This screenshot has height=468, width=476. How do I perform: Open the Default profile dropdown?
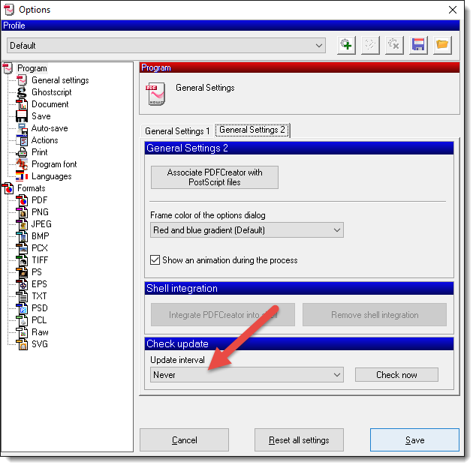[166, 46]
